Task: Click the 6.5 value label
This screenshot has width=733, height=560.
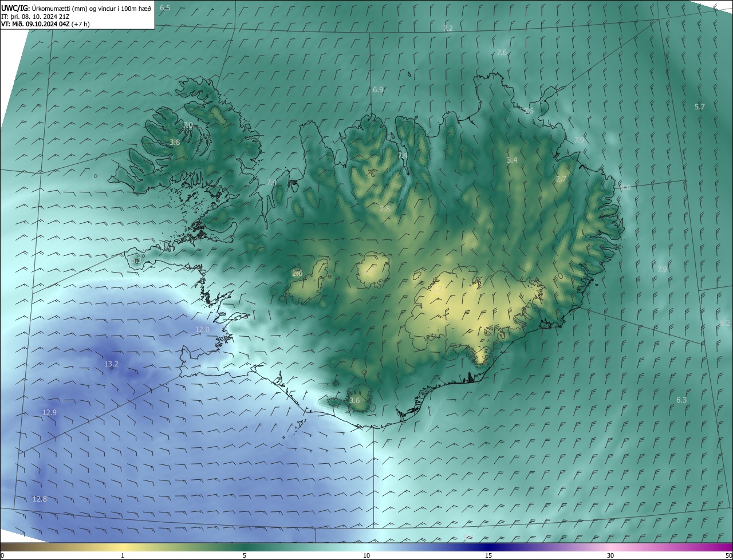Action: coord(165,7)
